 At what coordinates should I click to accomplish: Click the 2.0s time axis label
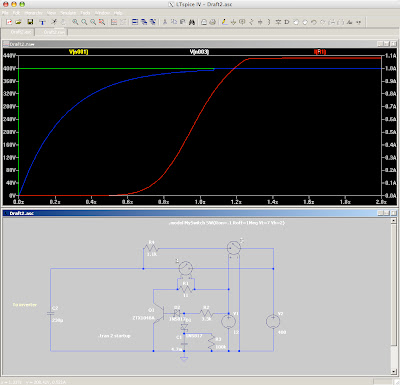(x=381, y=202)
